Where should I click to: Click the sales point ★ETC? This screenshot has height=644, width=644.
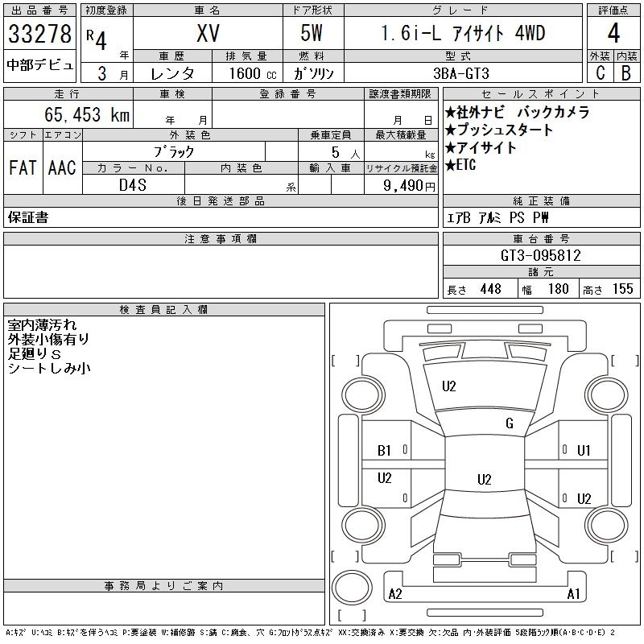[460, 165]
